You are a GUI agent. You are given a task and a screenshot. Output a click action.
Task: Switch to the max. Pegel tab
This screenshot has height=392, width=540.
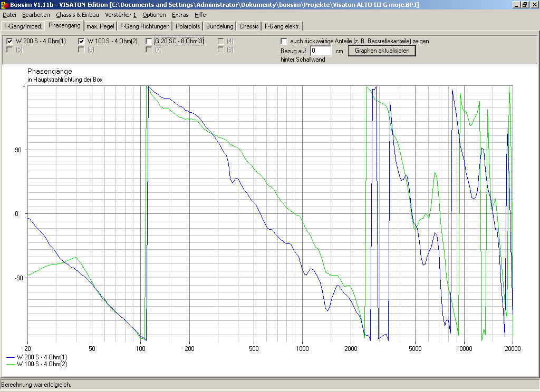(x=100, y=26)
